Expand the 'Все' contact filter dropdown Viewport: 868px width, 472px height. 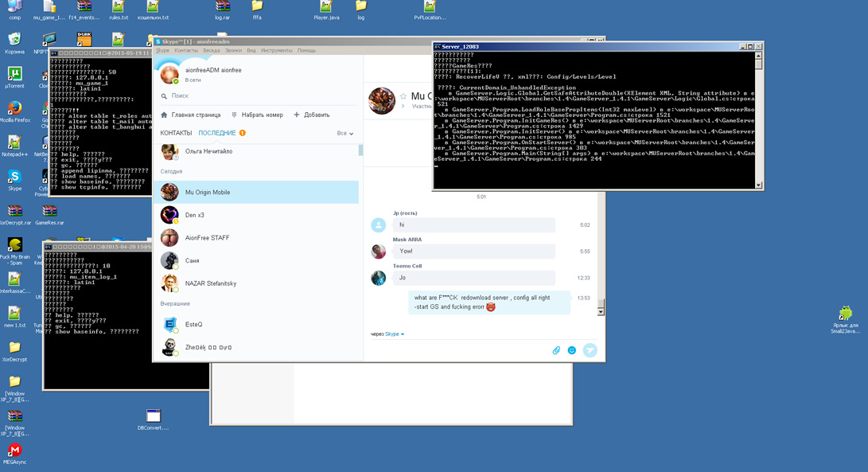click(x=345, y=134)
